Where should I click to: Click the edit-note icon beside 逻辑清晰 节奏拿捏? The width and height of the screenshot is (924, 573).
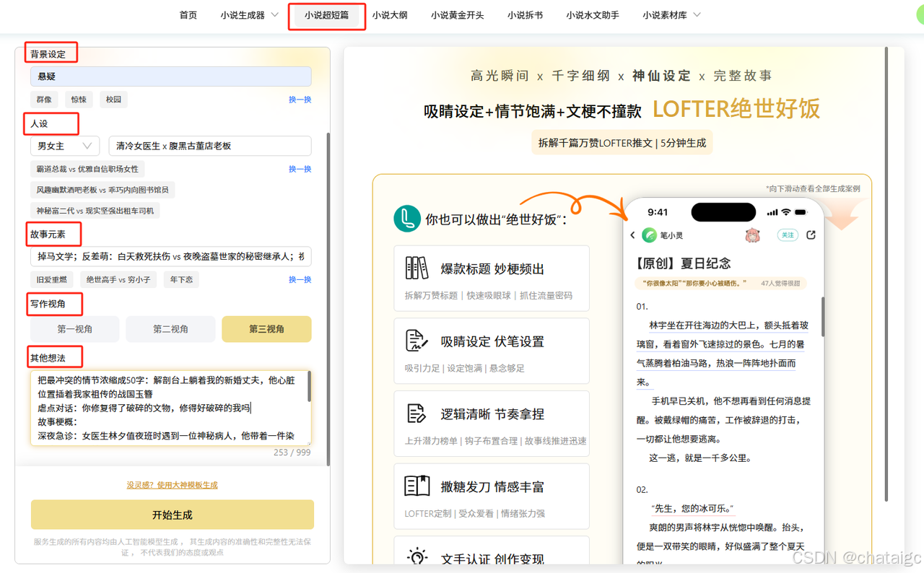pyautogui.click(x=417, y=414)
